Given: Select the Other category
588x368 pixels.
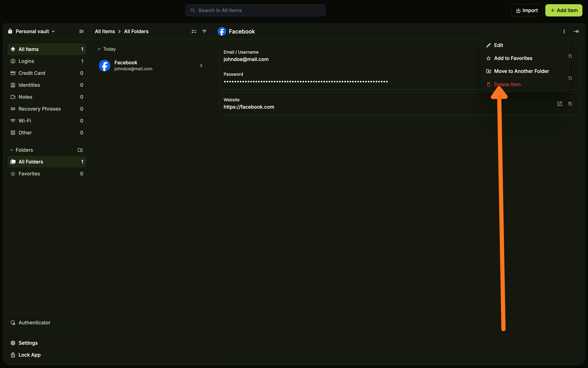Looking at the screenshot, I should tap(47, 133).
